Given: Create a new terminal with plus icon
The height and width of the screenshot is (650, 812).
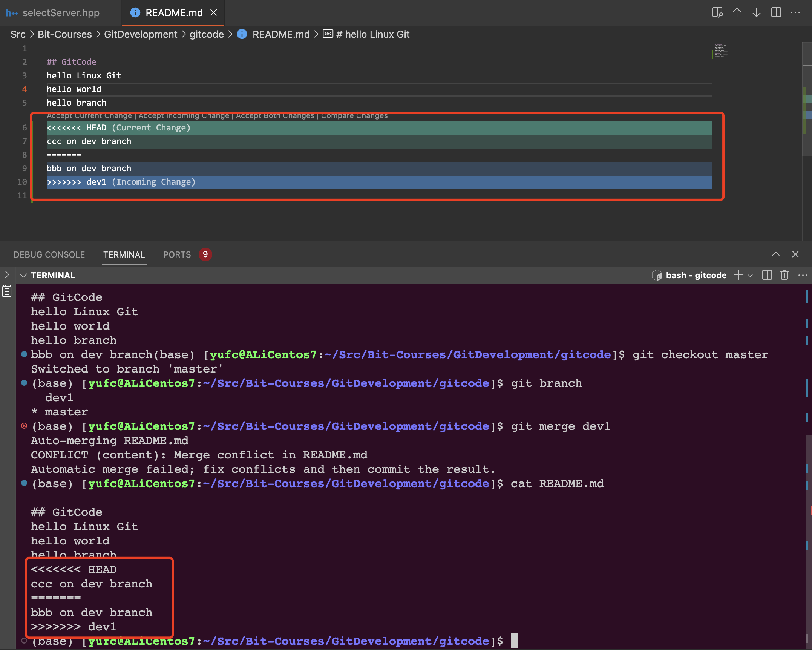Looking at the screenshot, I should 738,275.
